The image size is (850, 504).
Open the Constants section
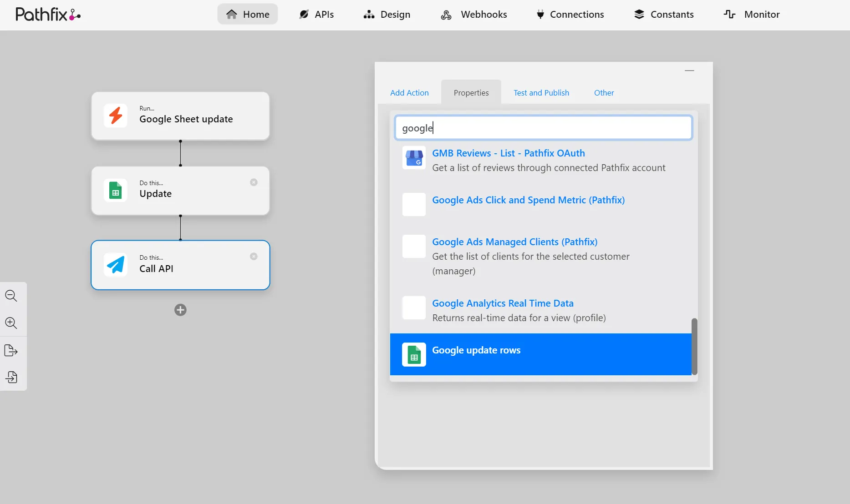tap(664, 14)
